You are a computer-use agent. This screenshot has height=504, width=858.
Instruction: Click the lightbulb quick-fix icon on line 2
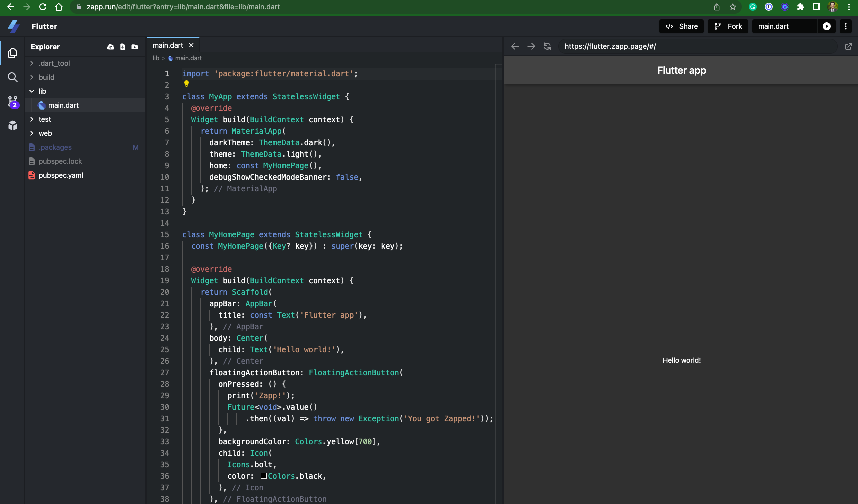click(186, 84)
